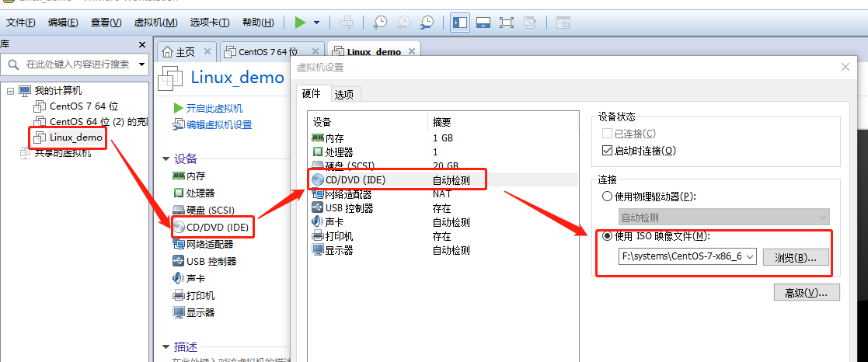Open the 选项卡(T) menu
The width and height of the screenshot is (868, 362).
pos(210,23)
